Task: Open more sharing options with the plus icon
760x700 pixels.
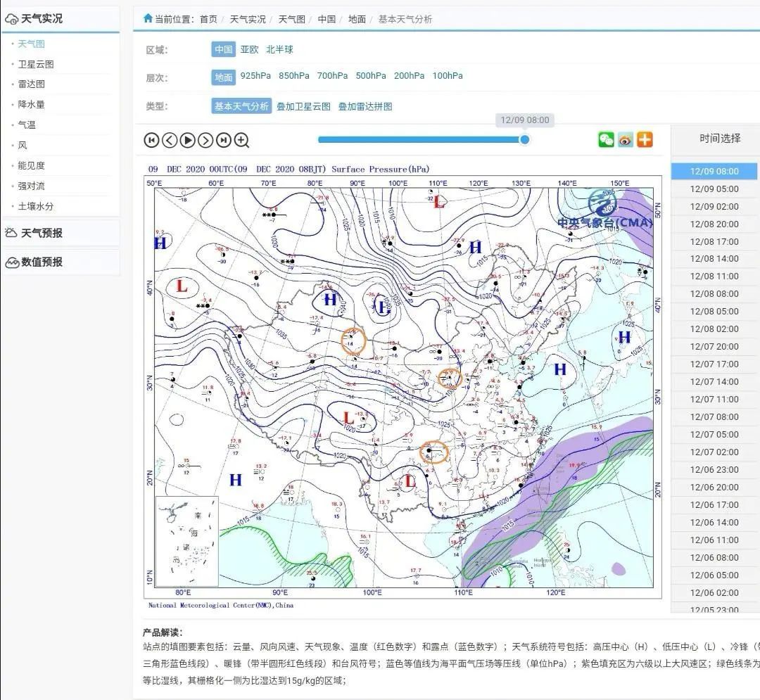Action: point(645,139)
